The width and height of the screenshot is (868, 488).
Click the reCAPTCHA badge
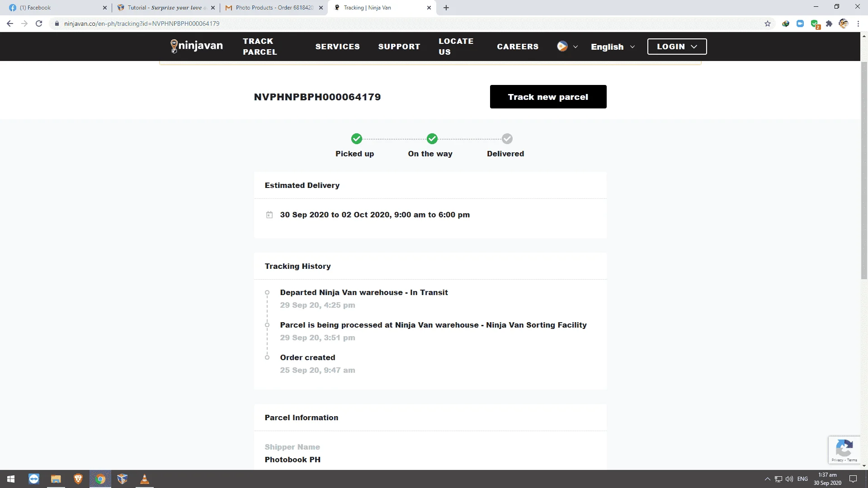(x=844, y=450)
